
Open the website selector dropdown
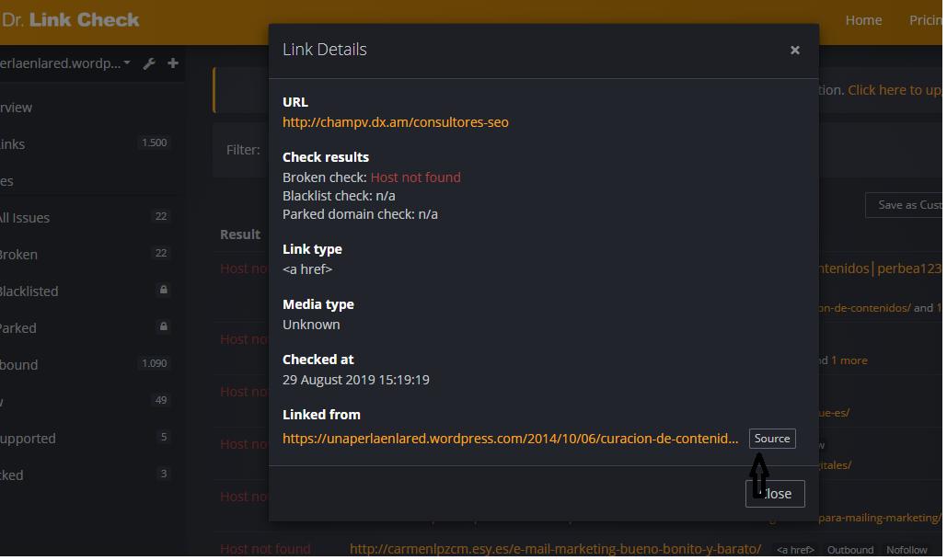point(64,63)
